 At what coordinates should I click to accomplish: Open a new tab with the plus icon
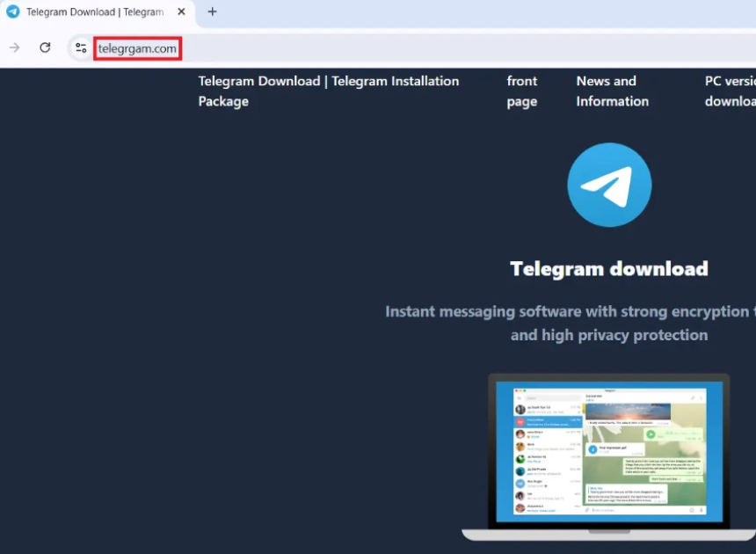click(x=212, y=12)
